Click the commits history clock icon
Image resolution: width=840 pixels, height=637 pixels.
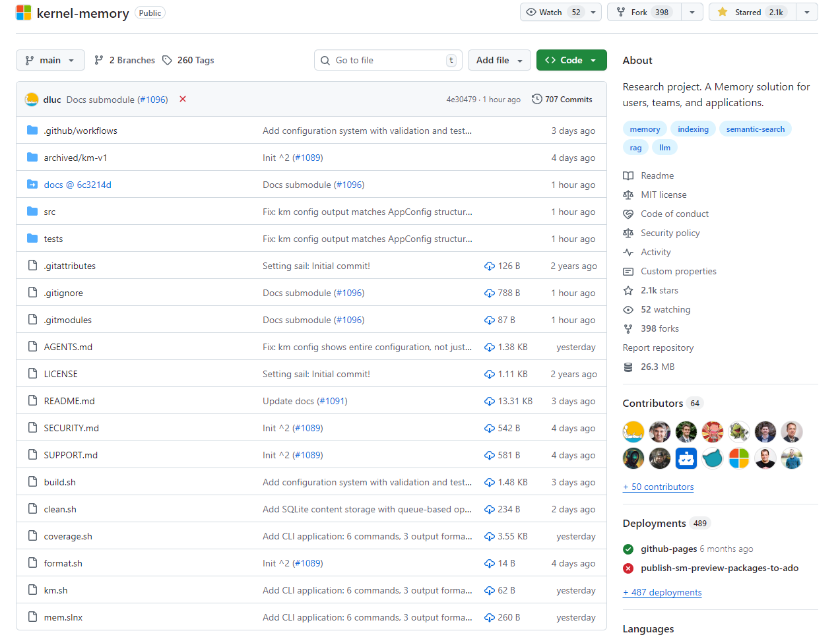coord(537,99)
